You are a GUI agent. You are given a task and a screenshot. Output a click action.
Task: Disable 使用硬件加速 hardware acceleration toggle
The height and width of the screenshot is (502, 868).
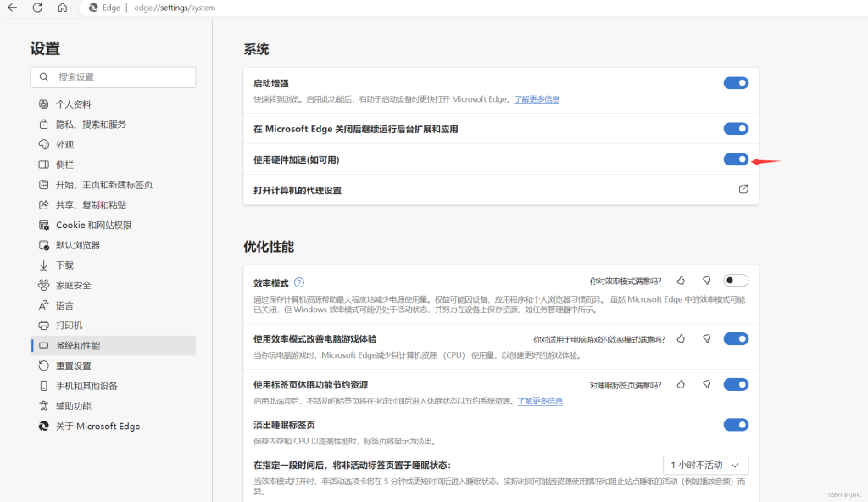[736, 159]
